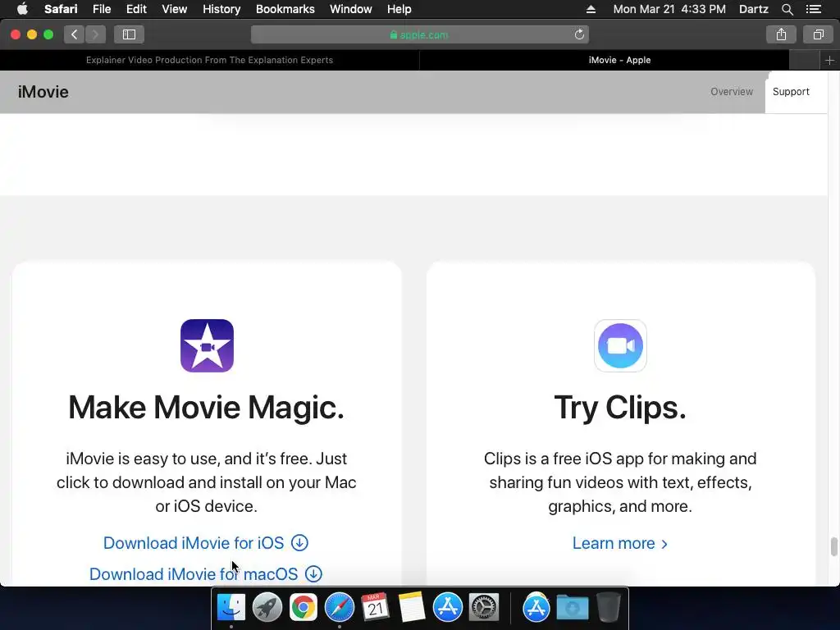Click the iMovie description paragraph
This screenshot has width=840, height=630.
click(x=206, y=482)
